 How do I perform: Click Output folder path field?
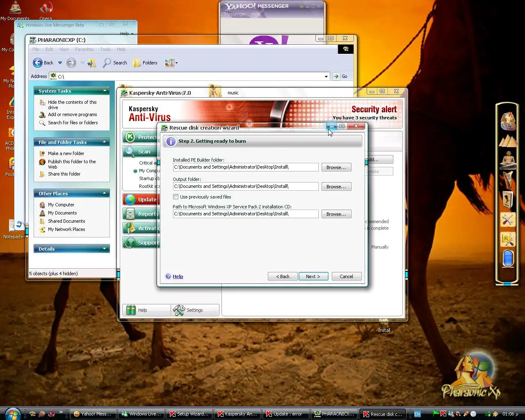point(246,187)
